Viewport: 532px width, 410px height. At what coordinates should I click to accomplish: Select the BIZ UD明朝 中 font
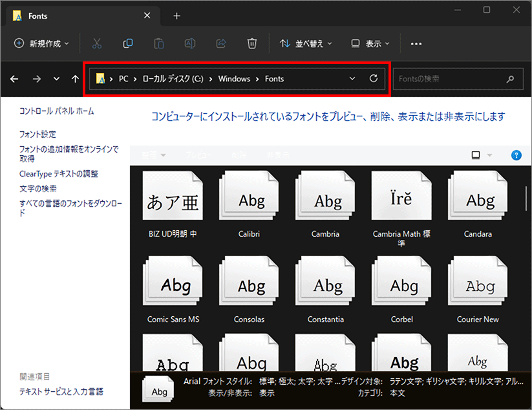coord(173,204)
